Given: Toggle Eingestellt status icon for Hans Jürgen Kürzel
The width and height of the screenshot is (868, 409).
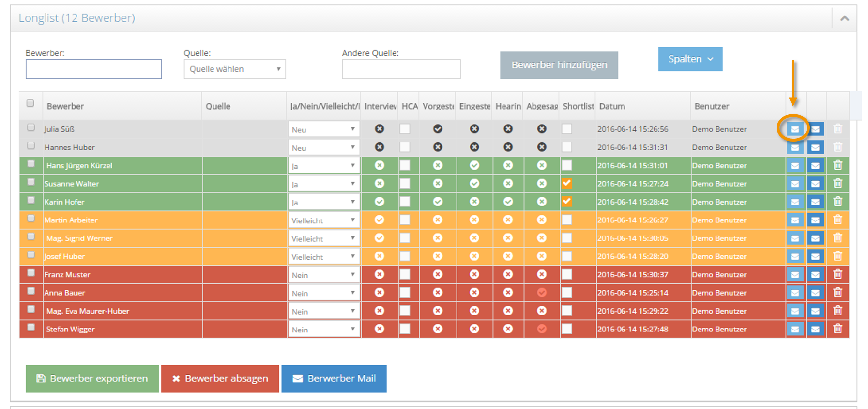Looking at the screenshot, I should pos(474,165).
